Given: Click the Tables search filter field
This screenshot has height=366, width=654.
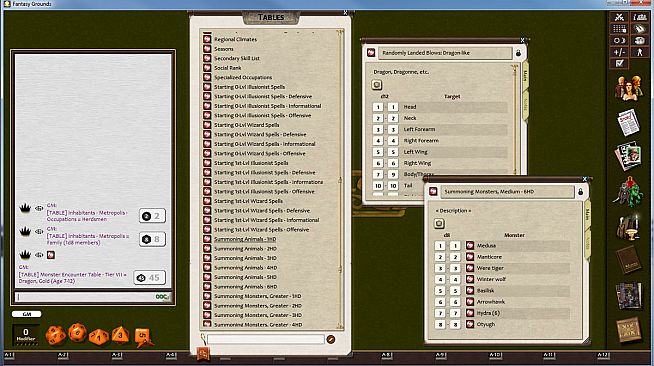Looking at the screenshot, I should pos(266,339).
